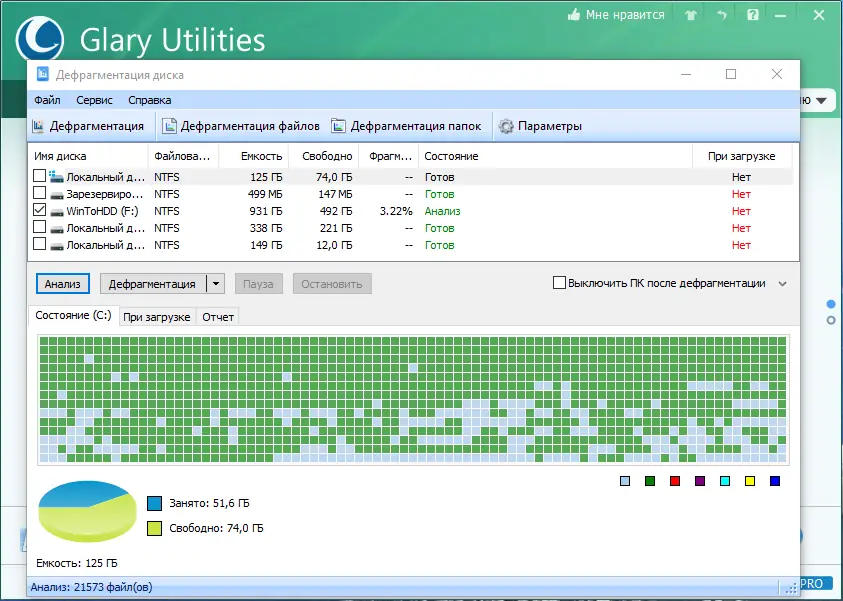Uncheck the WinToHDD (F:) checkbox

pyautogui.click(x=39, y=210)
